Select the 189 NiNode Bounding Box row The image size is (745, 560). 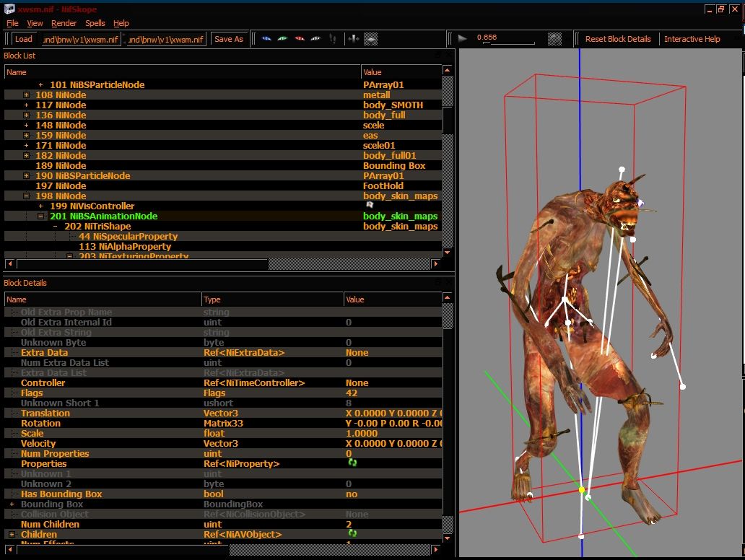coord(223,166)
